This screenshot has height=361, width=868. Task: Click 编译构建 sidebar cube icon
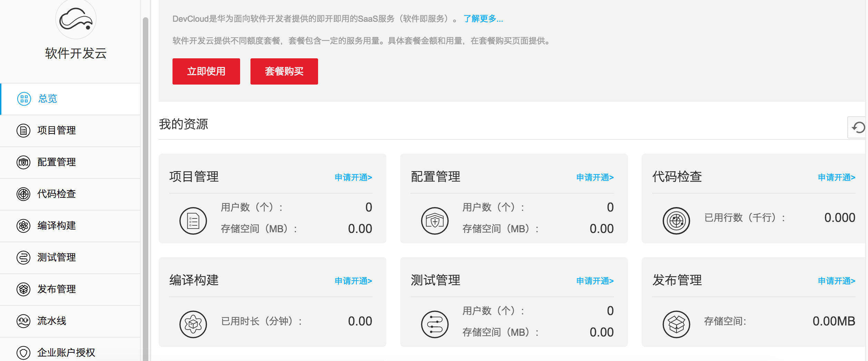coord(23,226)
